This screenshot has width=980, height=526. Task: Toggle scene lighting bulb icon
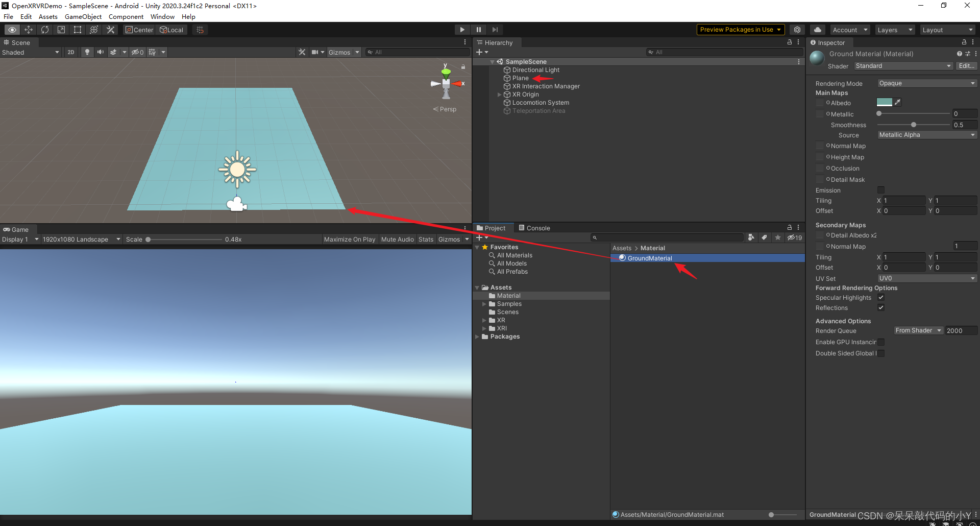[87, 52]
